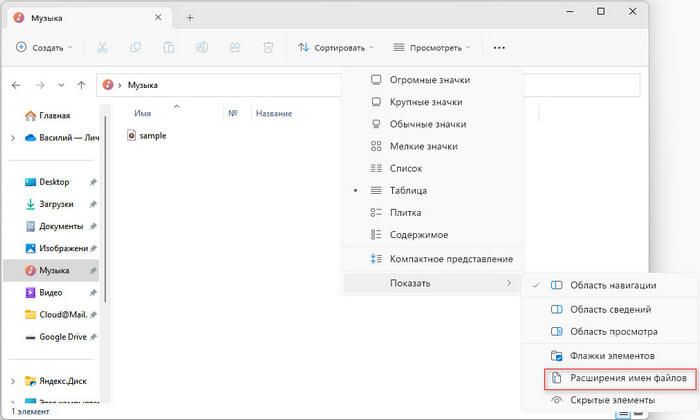Click the Delete trash bin icon
This screenshot has width=700, height=420.
coord(267,47)
